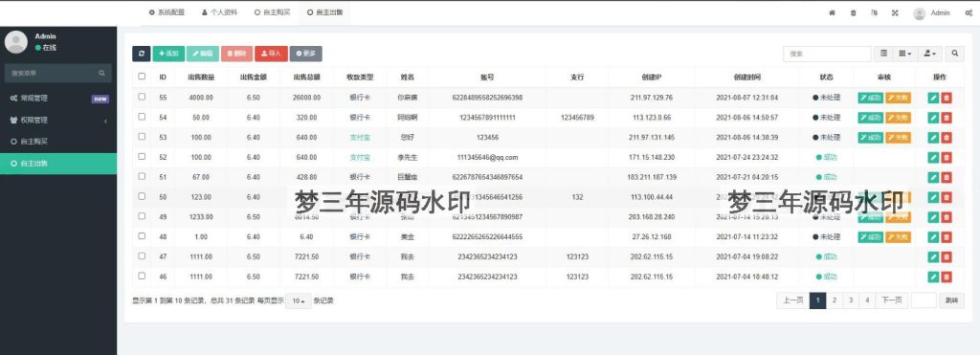Viewport: 980px width, 355px height.
Task: Click the 删除 delete toolbar button
Action: tap(237, 54)
